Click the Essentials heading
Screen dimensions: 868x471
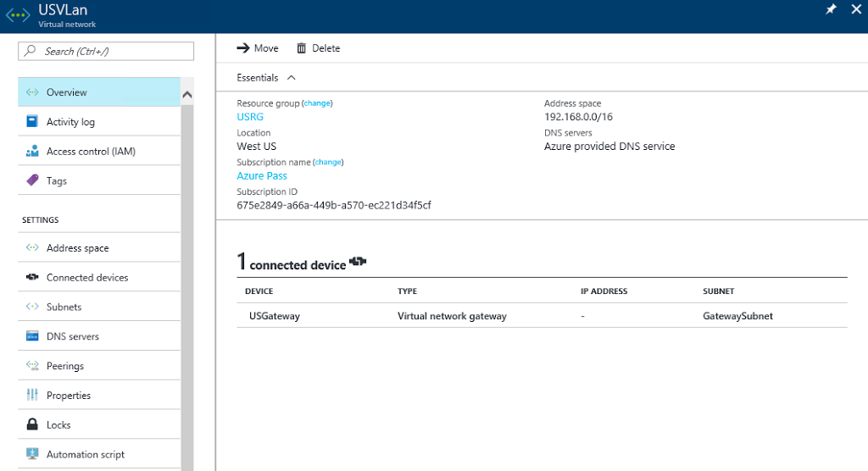coord(258,78)
